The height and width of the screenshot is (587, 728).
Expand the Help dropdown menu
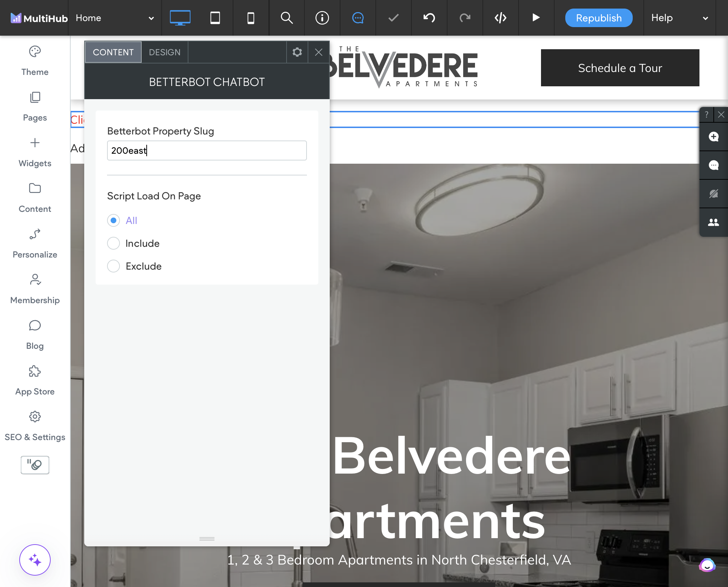pos(679,18)
